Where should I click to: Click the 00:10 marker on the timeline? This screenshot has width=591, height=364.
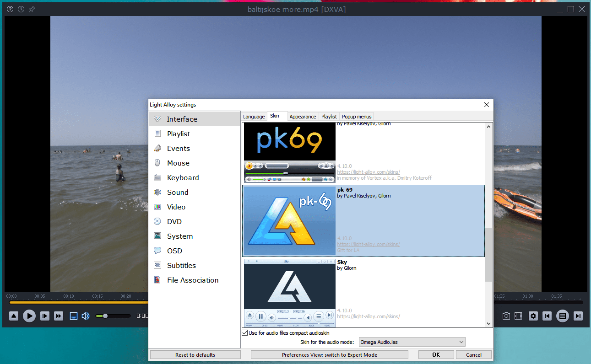[x=69, y=296]
